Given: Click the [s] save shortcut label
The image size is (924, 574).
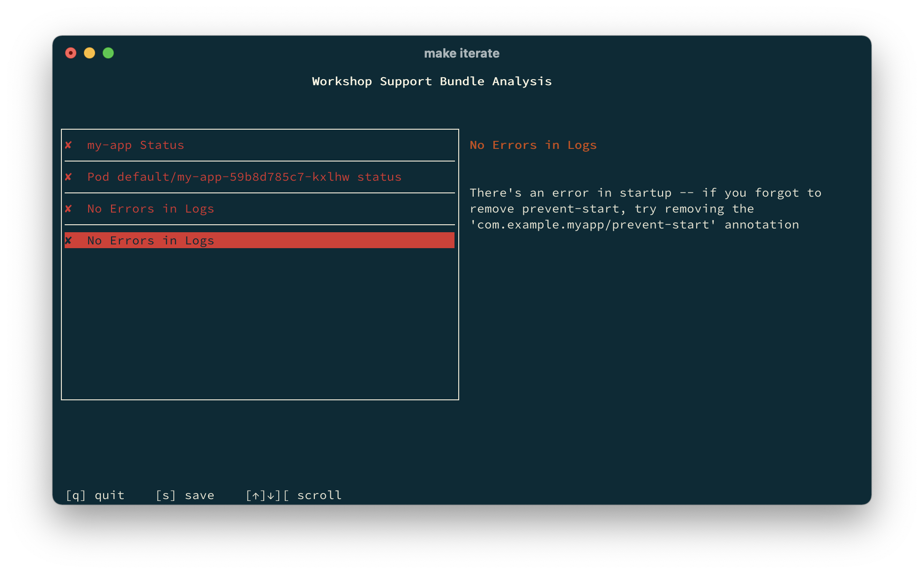Looking at the screenshot, I should 185,495.
